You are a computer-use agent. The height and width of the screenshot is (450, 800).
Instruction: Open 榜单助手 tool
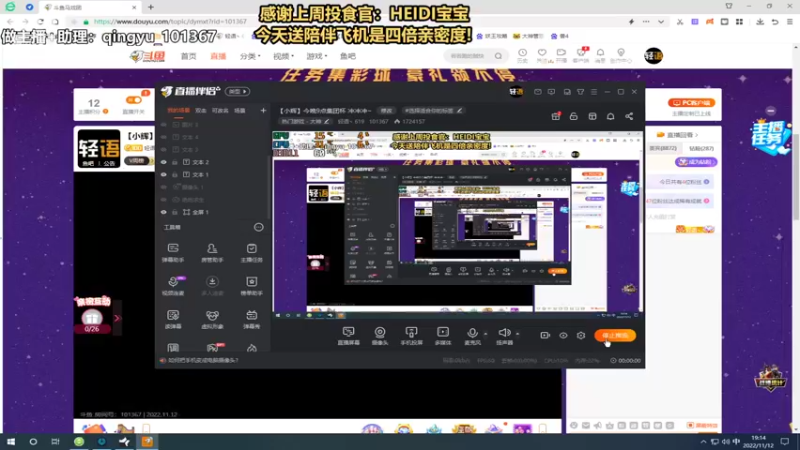(252, 286)
